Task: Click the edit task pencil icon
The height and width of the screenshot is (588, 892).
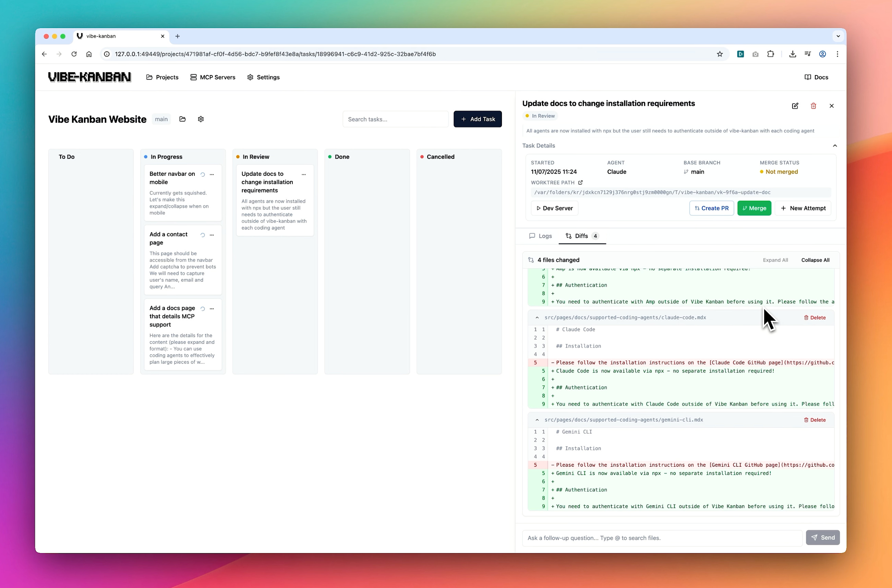Action: tap(795, 106)
